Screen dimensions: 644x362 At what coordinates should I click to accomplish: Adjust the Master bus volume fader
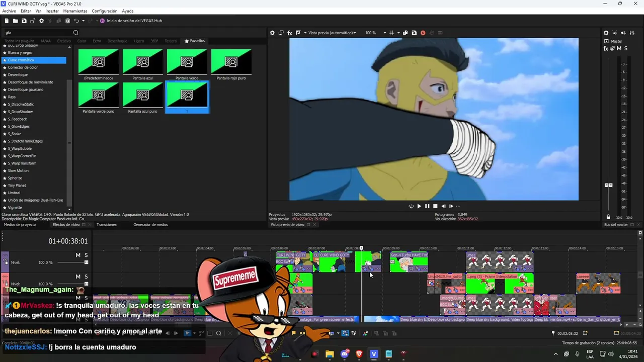[x=608, y=185]
